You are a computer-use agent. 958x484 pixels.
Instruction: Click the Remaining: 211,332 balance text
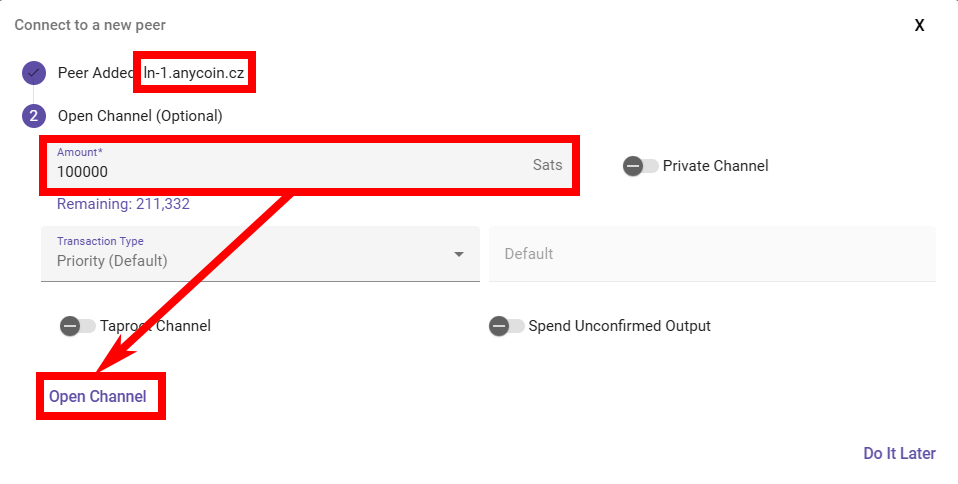[123, 204]
